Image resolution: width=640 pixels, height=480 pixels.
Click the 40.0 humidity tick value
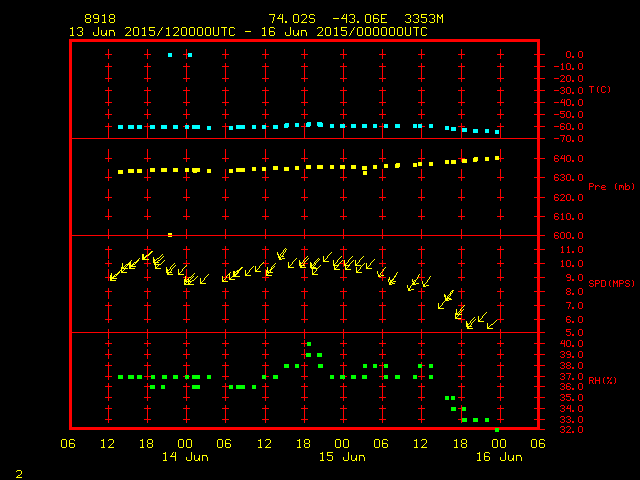click(571, 344)
